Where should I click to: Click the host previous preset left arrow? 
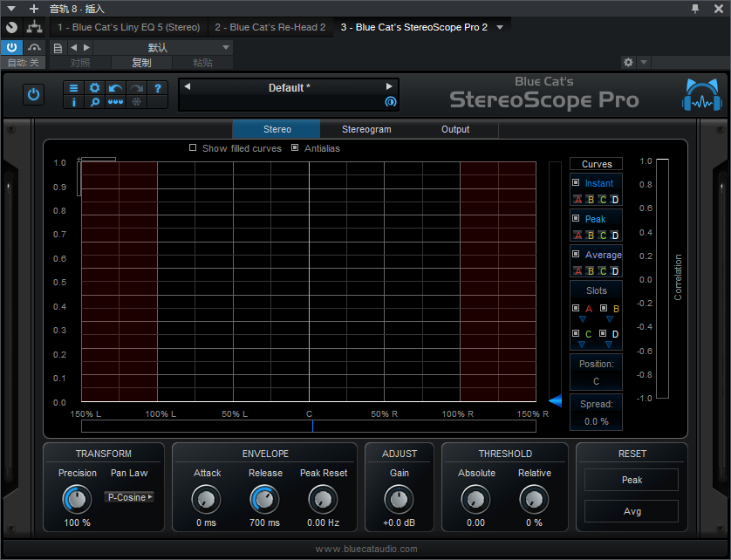[73, 48]
